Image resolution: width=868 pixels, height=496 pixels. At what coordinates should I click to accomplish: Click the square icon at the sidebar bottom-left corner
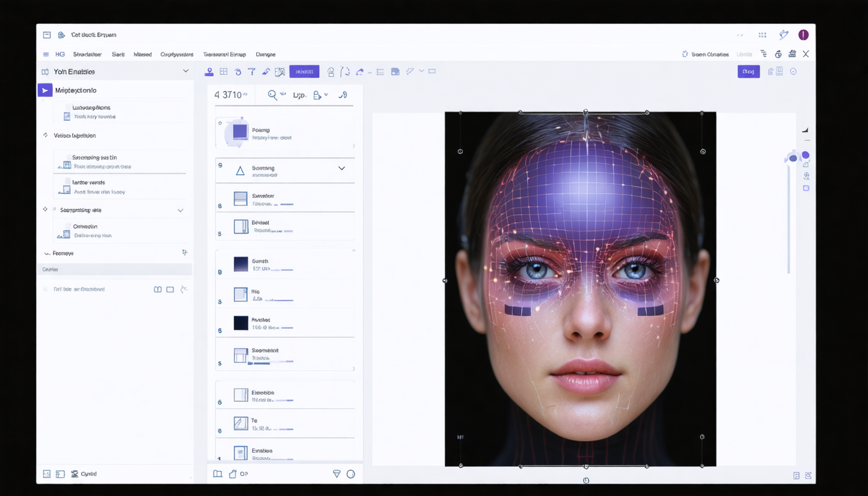(46, 474)
